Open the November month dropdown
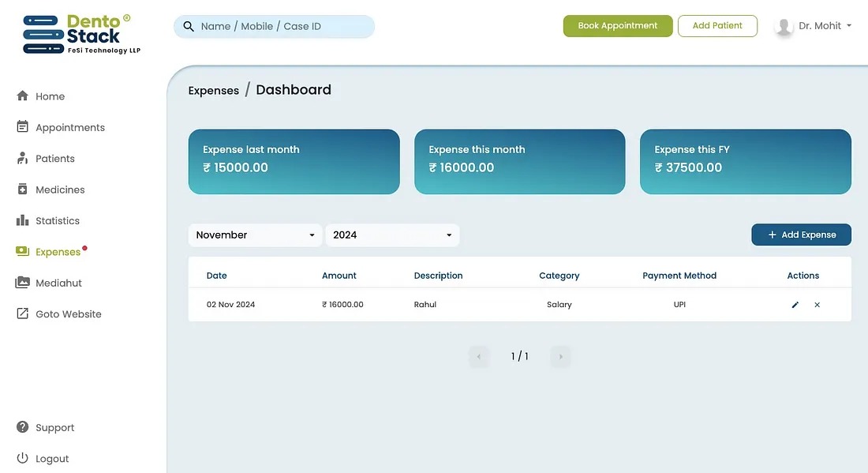The height and width of the screenshot is (473, 868). [x=255, y=235]
